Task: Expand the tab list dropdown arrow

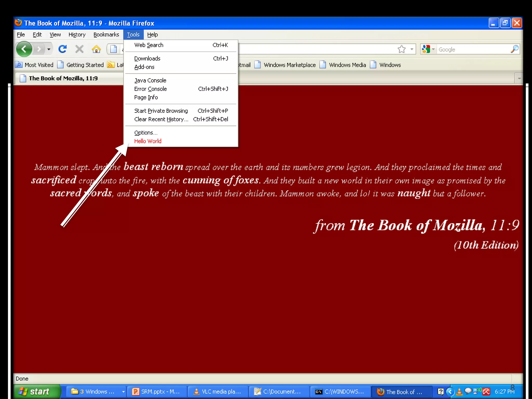Action: click(x=519, y=78)
